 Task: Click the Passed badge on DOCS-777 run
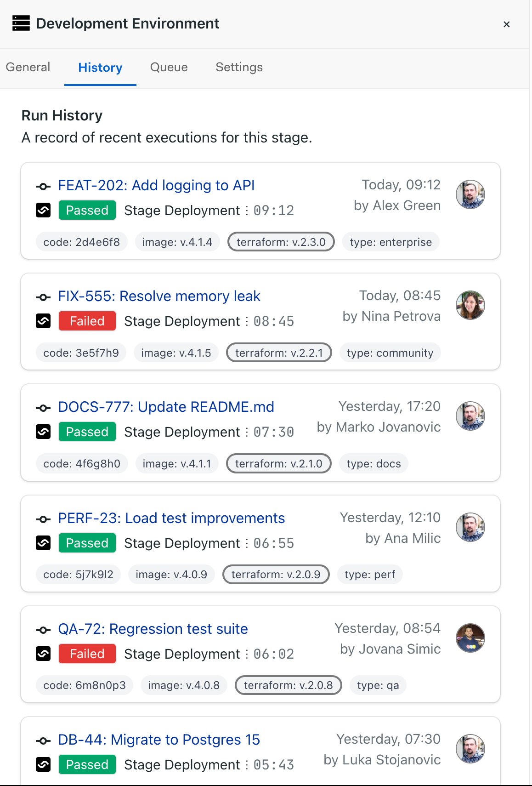coord(87,432)
